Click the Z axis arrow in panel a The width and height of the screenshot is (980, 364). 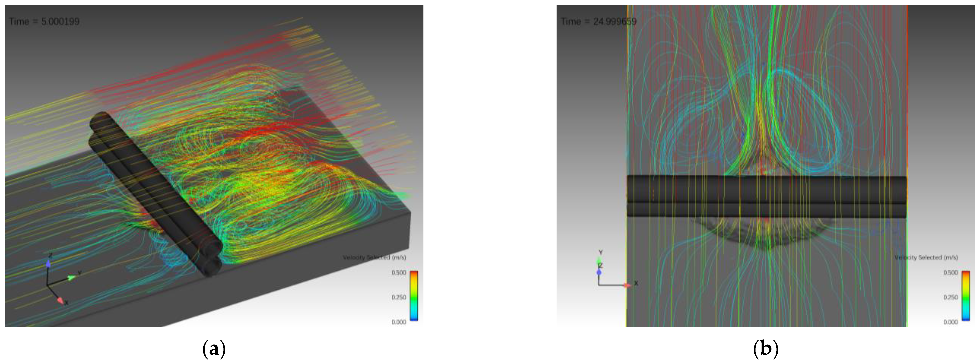click(48, 263)
